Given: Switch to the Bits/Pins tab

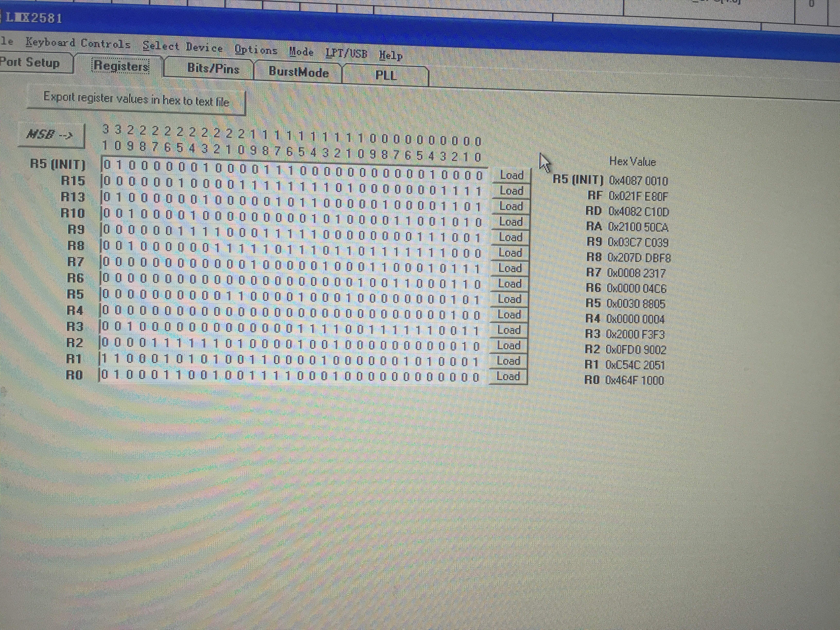Looking at the screenshot, I should 213,69.
